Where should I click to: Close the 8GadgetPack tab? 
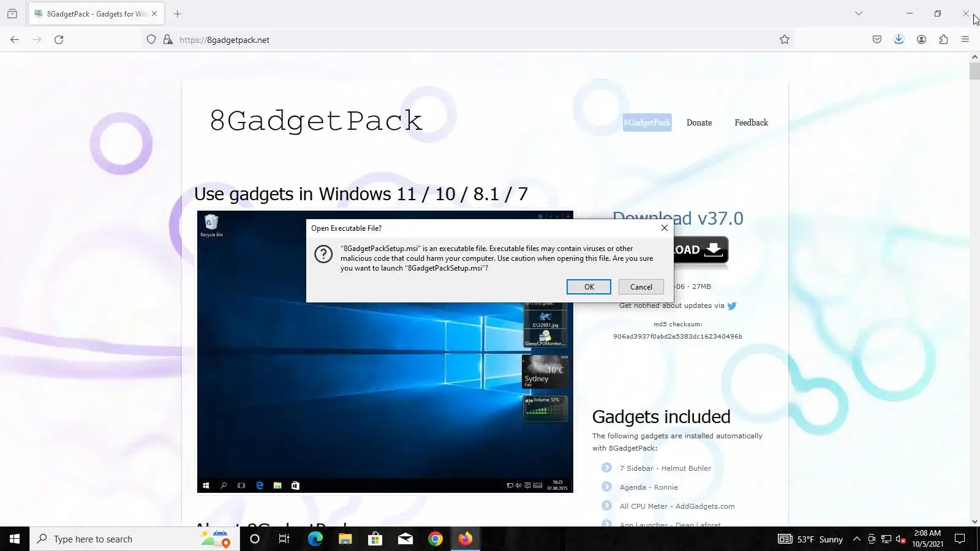tap(154, 13)
